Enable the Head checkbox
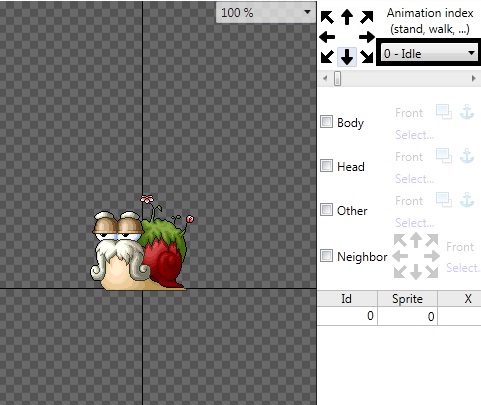481x405 pixels. (326, 165)
